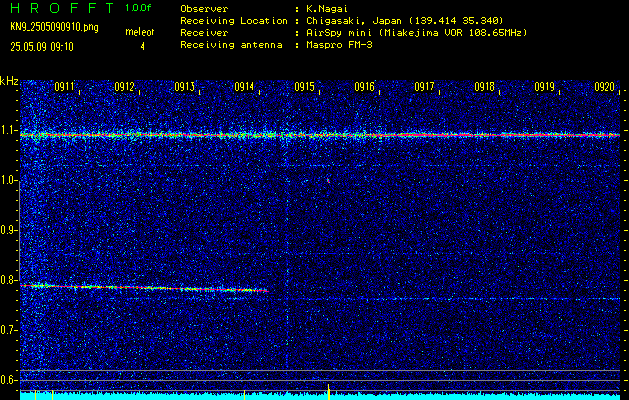Click the HROFFT title text
Image resolution: width=629 pixels, height=400 pixels.
[62, 8]
